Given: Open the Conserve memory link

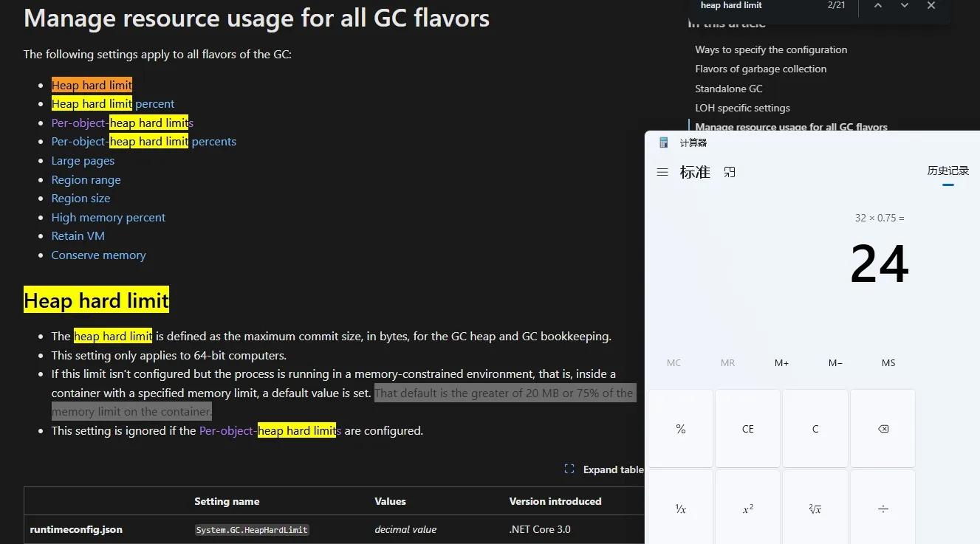Looking at the screenshot, I should coord(98,255).
